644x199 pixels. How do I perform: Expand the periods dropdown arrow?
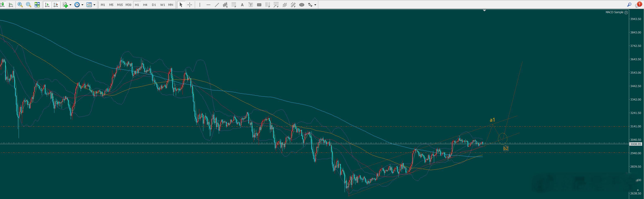82,5
